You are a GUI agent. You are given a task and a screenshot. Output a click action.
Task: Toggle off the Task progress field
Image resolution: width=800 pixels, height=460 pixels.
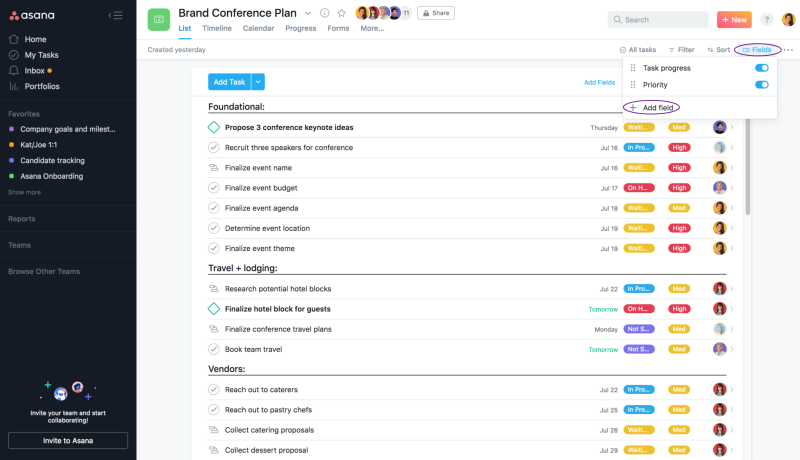762,68
